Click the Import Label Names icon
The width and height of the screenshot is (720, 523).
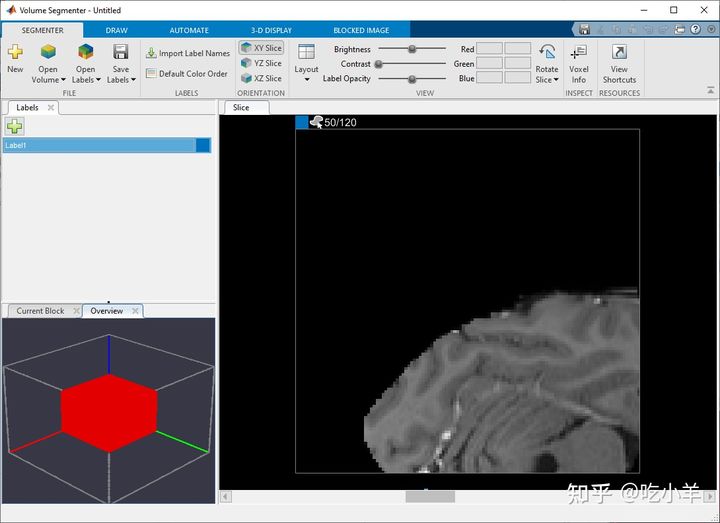click(x=151, y=53)
